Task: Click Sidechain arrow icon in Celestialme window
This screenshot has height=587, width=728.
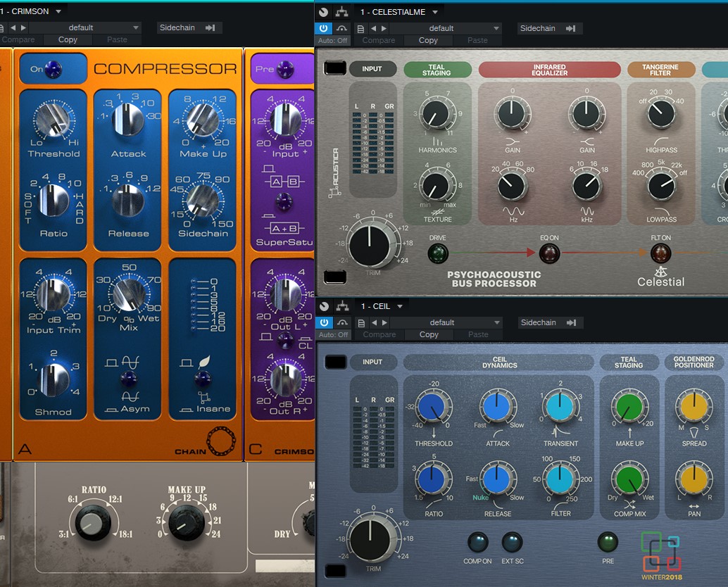Action: point(570,28)
